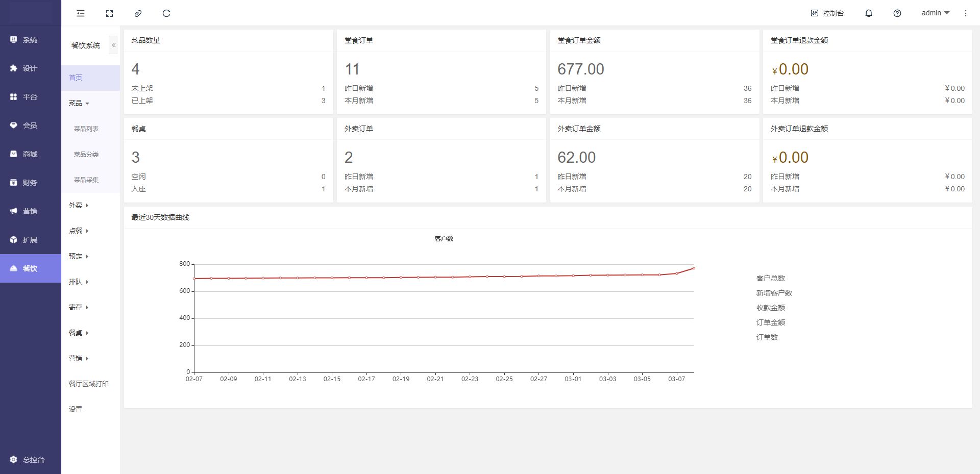
Task: Open the help question mark icon
Action: 897,13
